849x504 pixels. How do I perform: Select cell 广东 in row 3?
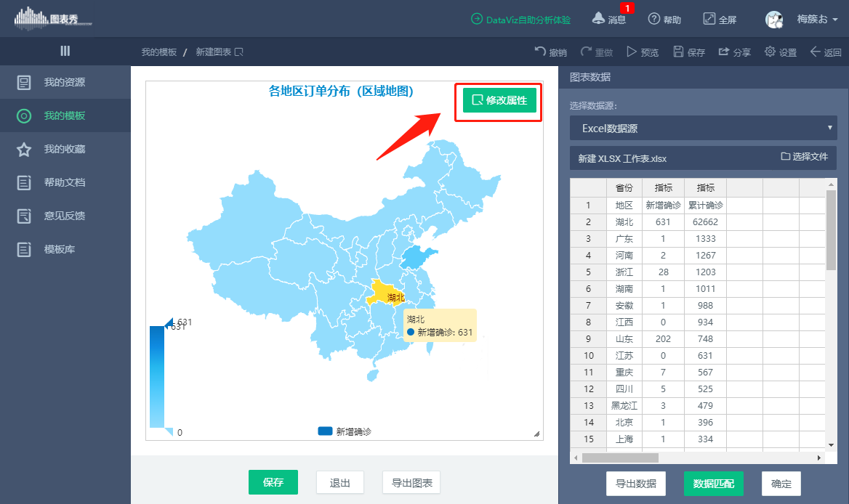(x=624, y=238)
